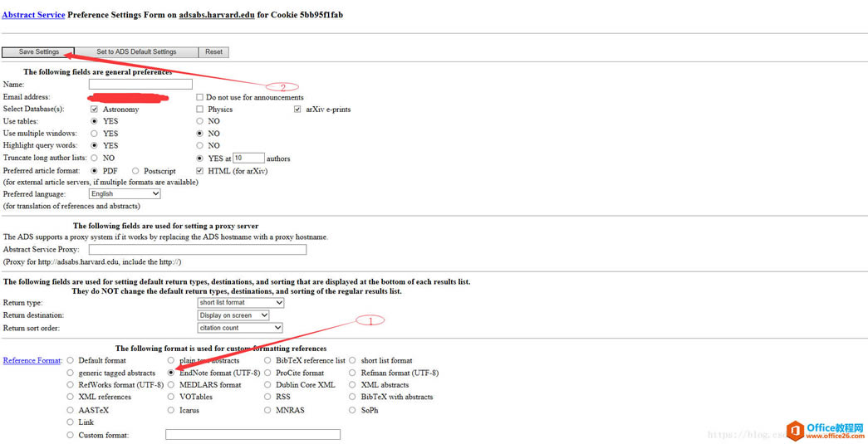Select Icarus radio button
Viewport: 868px width, 444px height.
(171, 410)
